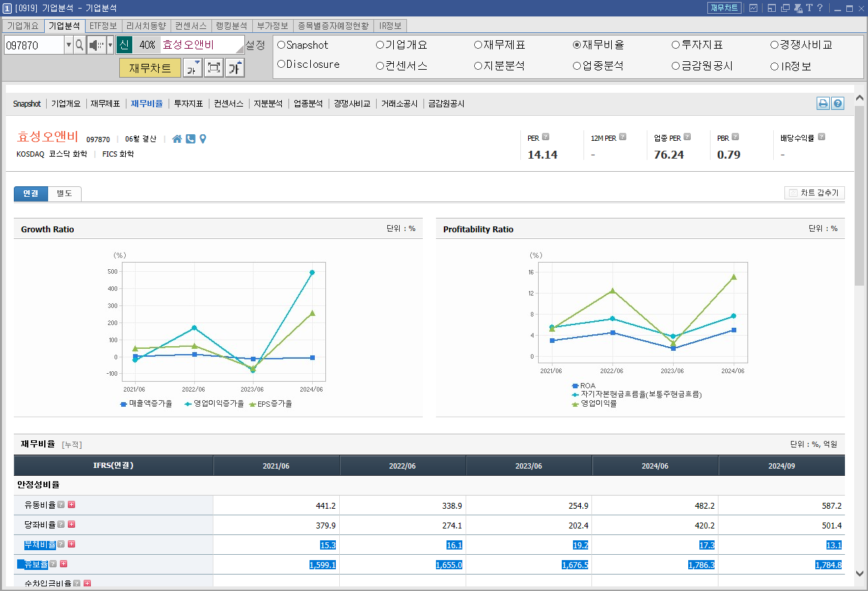Image resolution: width=868 pixels, height=591 pixels.
Task: Click the 업종 PER info question icon
Action: click(x=687, y=137)
